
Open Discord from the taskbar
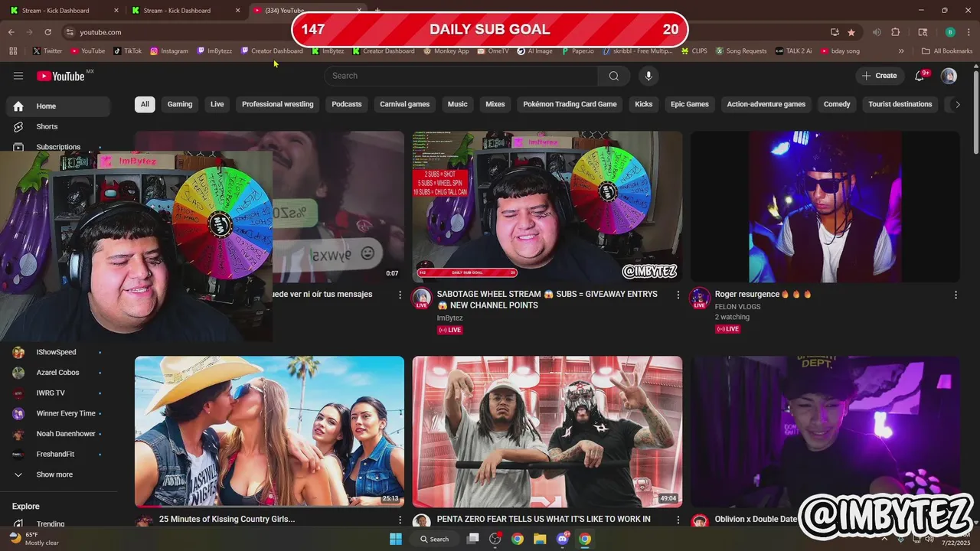(x=563, y=539)
